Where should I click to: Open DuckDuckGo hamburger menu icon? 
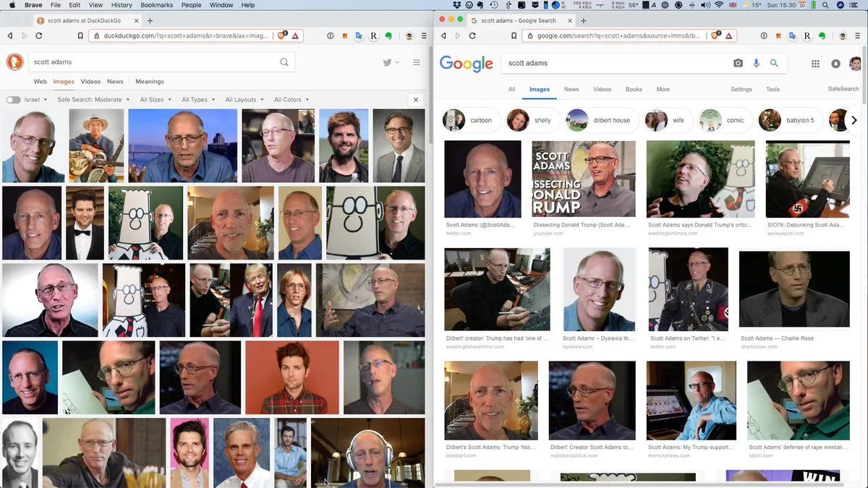[x=417, y=63]
